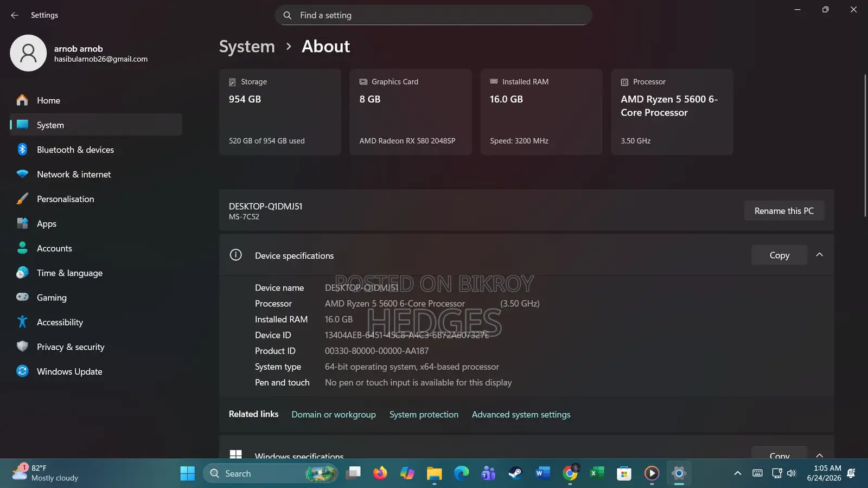Open Personalisation settings
Viewport: 868px width, 488px height.
point(95,199)
